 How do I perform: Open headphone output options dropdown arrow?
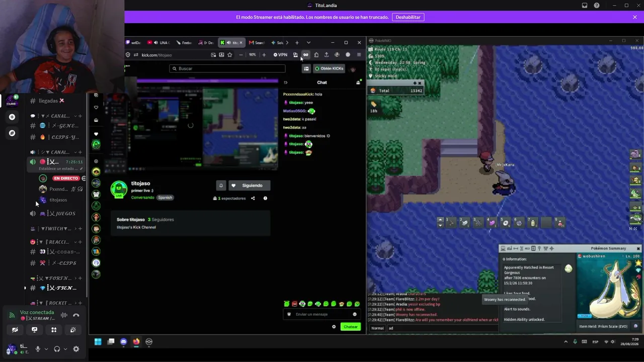65,349
